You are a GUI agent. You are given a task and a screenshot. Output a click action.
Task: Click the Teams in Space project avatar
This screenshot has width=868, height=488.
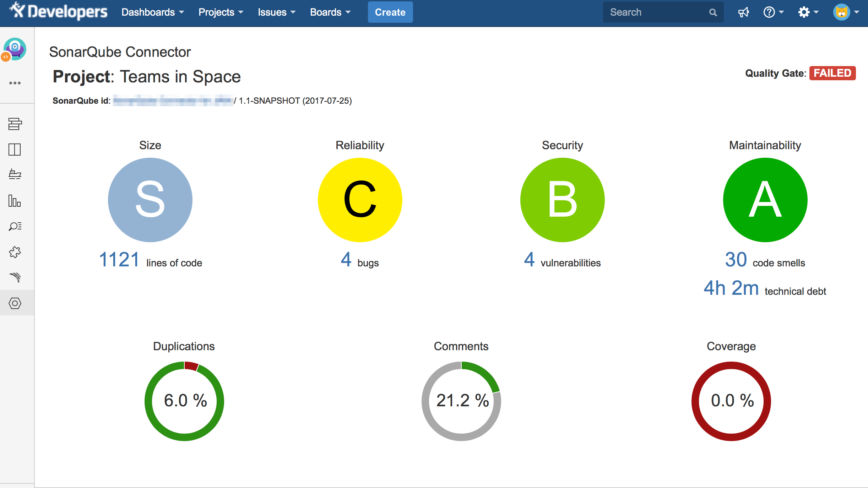click(x=15, y=49)
